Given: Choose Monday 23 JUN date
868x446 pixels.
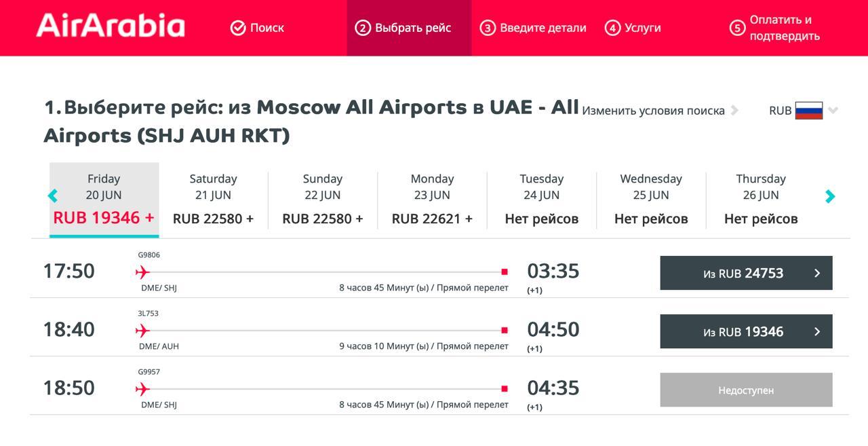Looking at the screenshot, I should click(432, 199).
